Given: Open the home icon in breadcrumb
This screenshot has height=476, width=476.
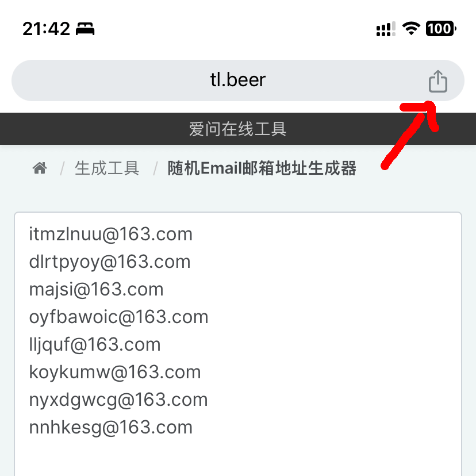Looking at the screenshot, I should 40,168.
